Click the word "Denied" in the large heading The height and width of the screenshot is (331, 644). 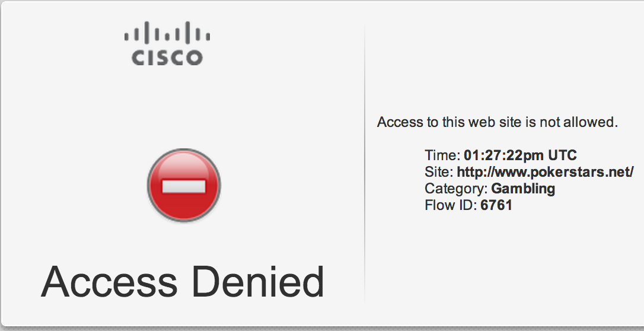point(259,281)
